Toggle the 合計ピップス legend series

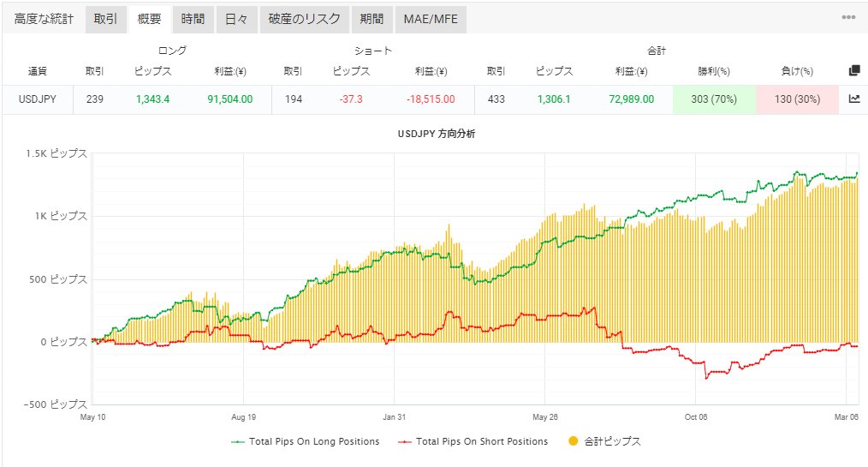pyautogui.click(x=604, y=441)
